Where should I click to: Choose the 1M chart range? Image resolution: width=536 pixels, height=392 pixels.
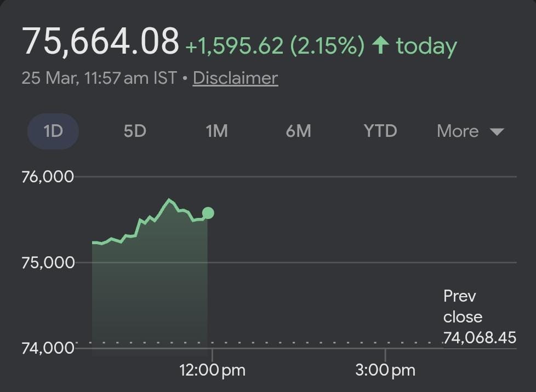216,131
